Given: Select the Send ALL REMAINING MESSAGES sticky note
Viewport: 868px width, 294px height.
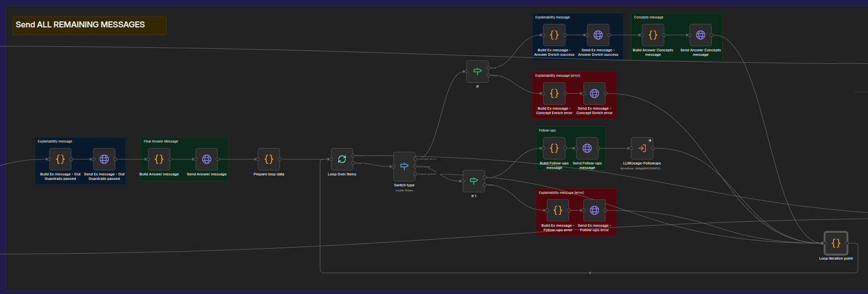Looking at the screenshot, I should tap(89, 25).
